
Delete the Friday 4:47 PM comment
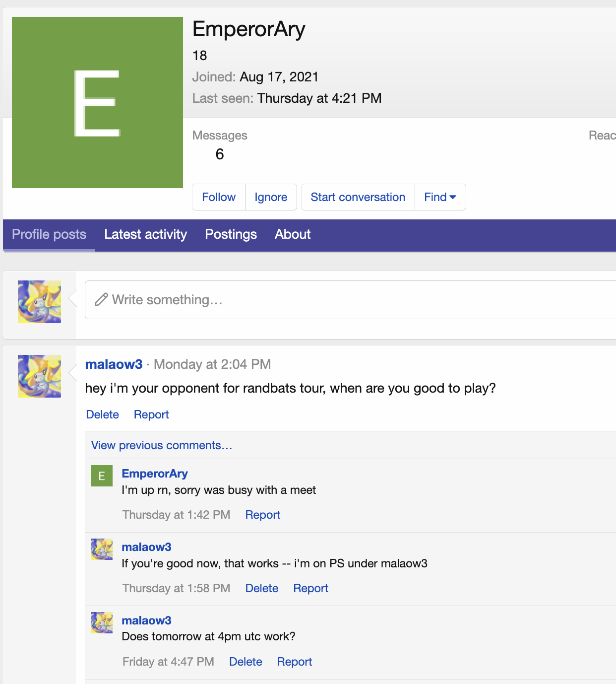point(246,662)
